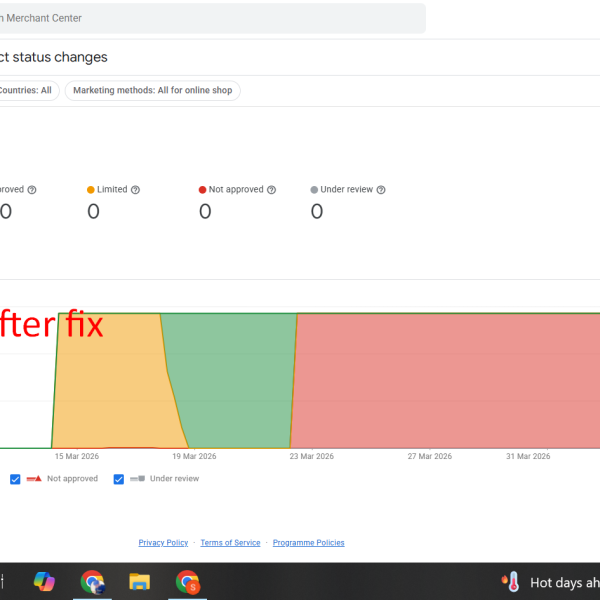Viewport: 600px width, 600px height.
Task: Open help icon next to Limited
Action: pos(135,190)
